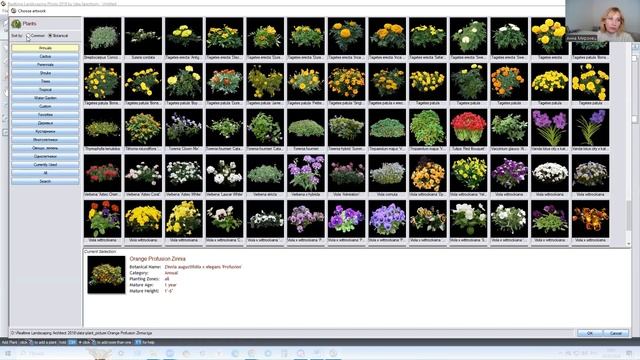Open the Trees plant category
The width and height of the screenshot is (640, 360).
point(45,82)
